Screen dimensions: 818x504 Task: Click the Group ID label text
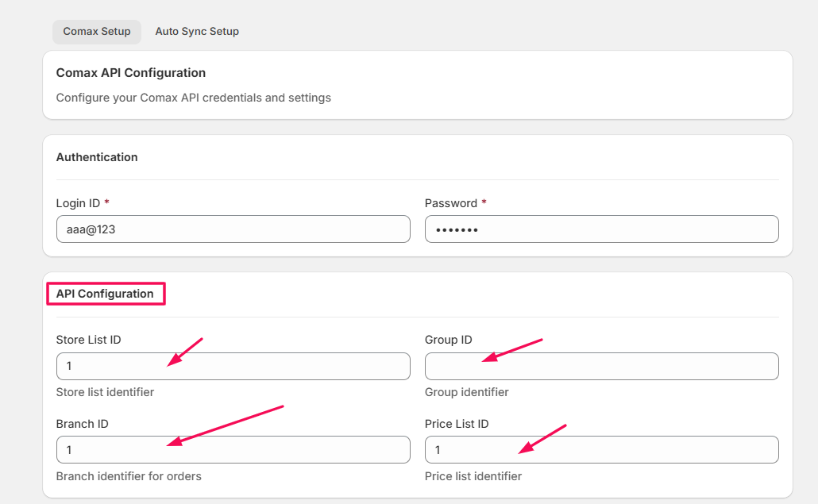point(448,340)
